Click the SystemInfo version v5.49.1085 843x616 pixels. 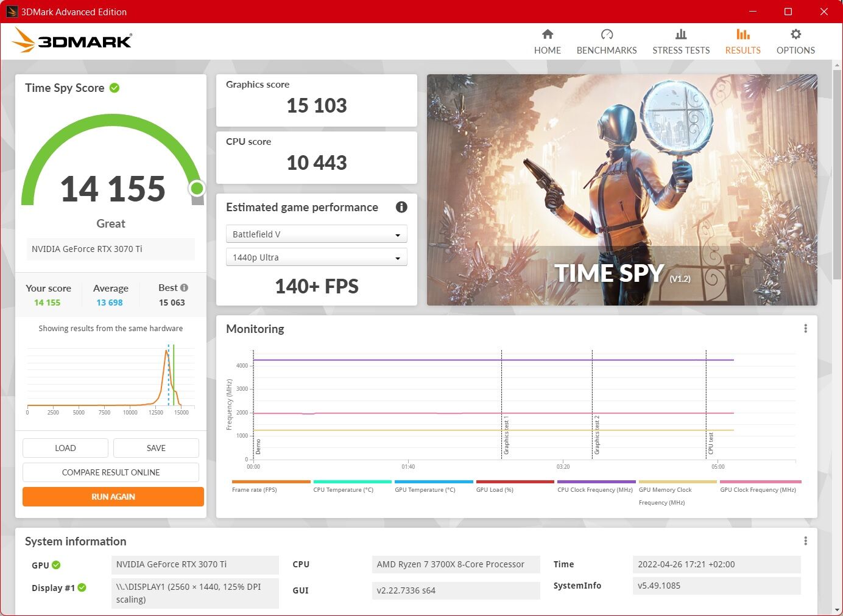click(x=716, y=586)
